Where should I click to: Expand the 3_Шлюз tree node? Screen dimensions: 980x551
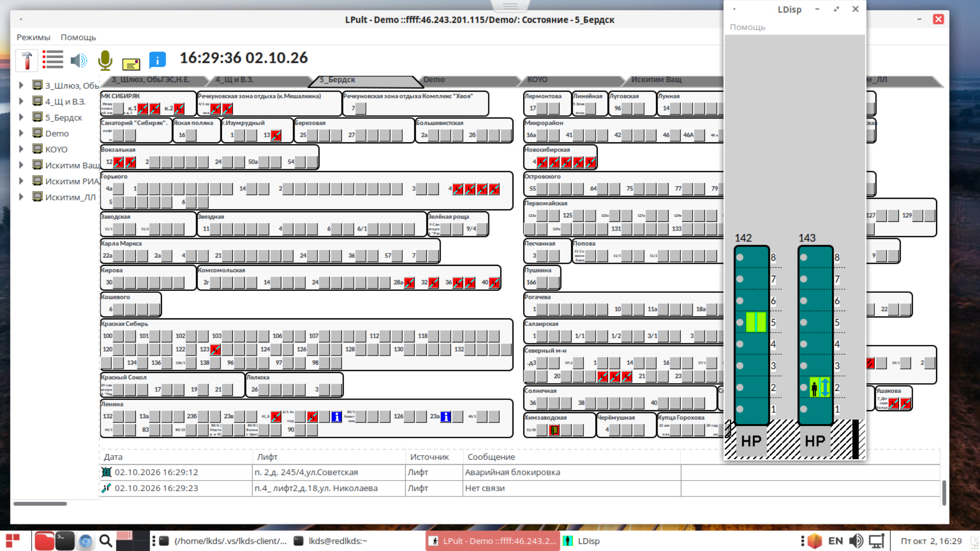pos(21,85)
